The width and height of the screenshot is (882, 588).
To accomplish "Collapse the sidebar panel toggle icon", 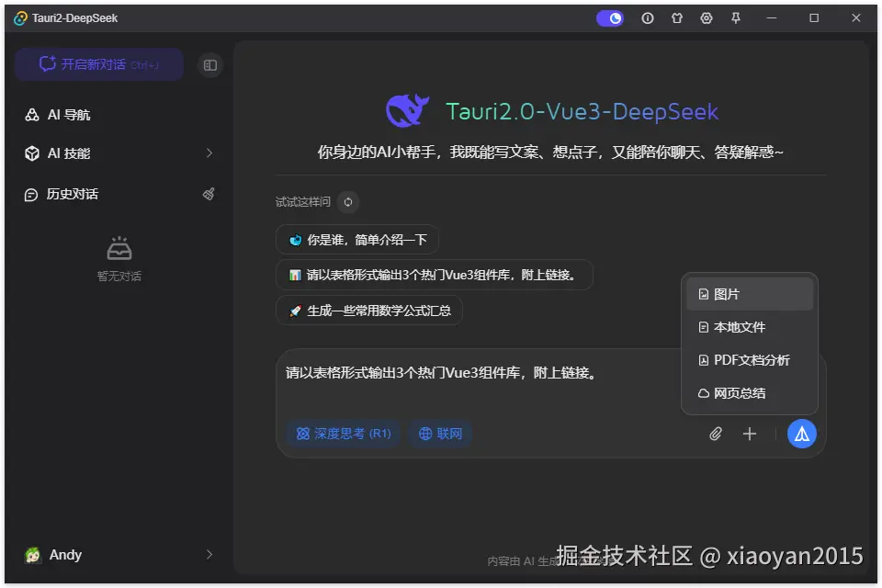I will tap(210, 65).
